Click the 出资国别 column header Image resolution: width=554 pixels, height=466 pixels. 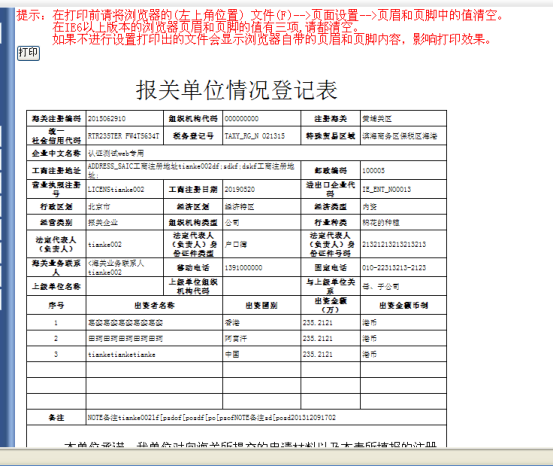point(261,305)
